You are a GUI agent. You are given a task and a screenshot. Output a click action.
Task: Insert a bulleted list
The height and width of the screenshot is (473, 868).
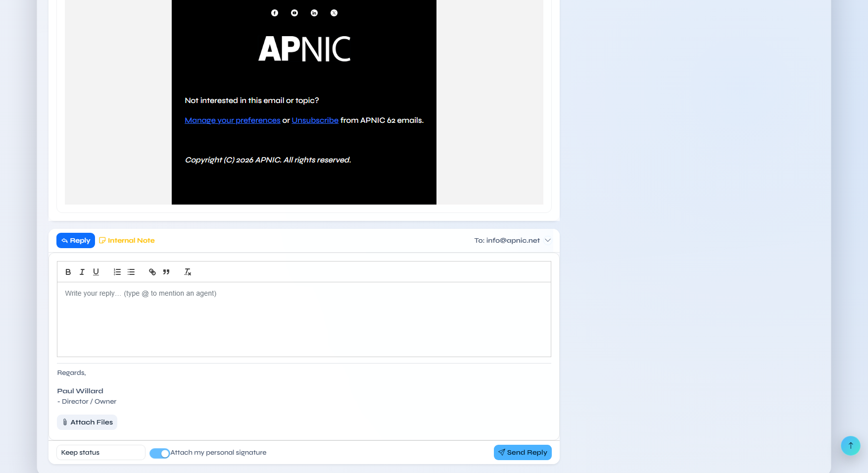pyautogui.click(x=131, y=272)
